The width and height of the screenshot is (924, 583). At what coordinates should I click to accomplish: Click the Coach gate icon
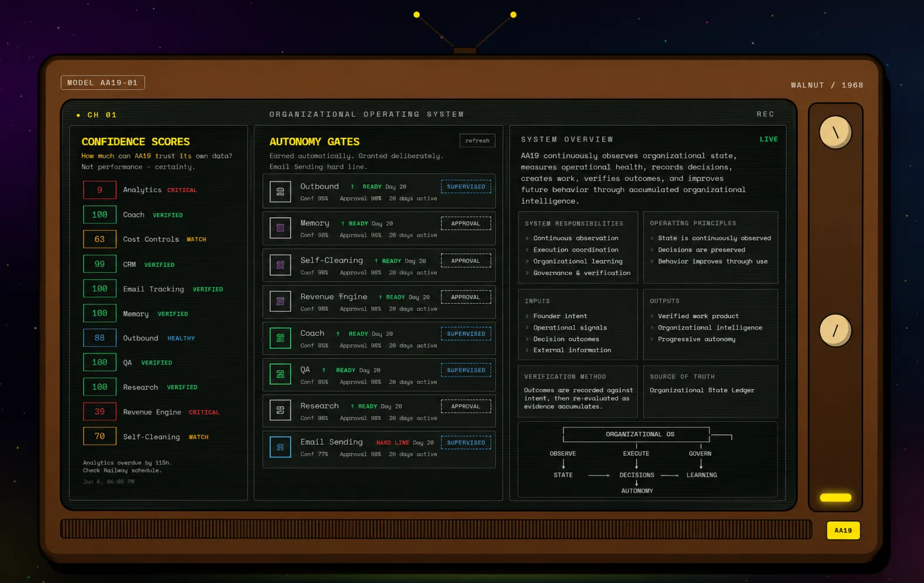pyautogui.click(x=280, y=338)
